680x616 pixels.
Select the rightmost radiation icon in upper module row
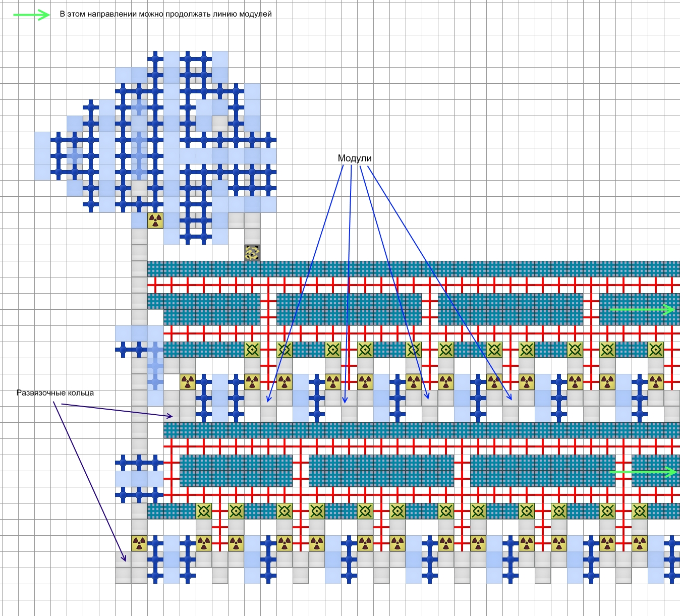tap(656, 382)
